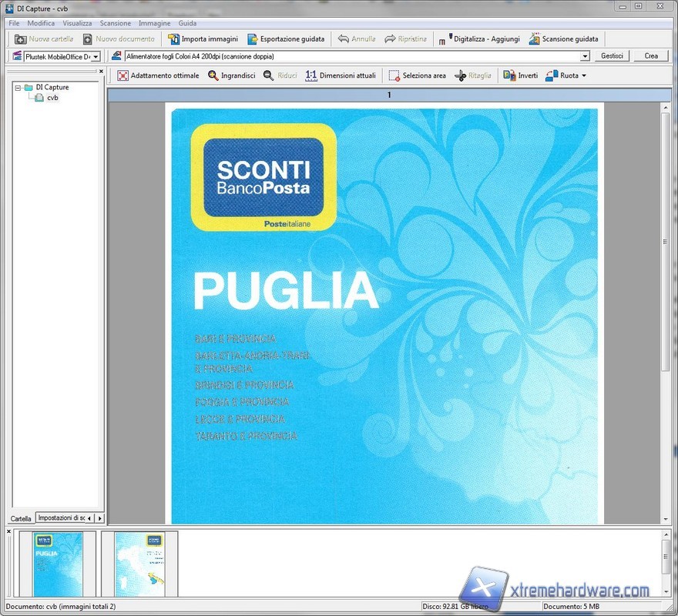Open the scan profile combo box
This screenshot has height=616, width=678.
coord(586,56)
